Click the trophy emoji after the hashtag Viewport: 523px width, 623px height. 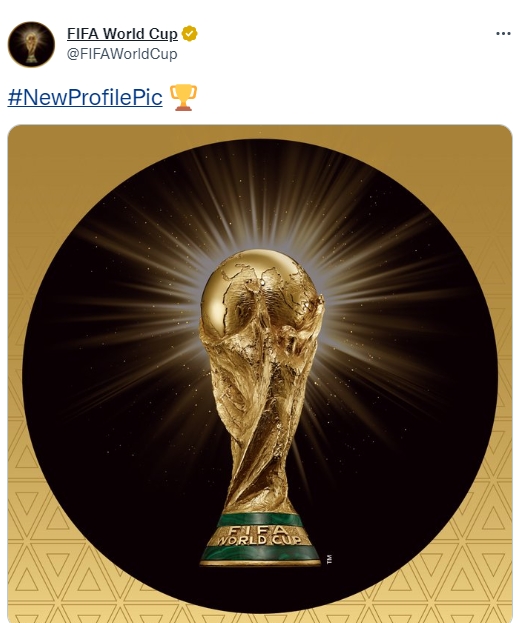pos(183,97)
